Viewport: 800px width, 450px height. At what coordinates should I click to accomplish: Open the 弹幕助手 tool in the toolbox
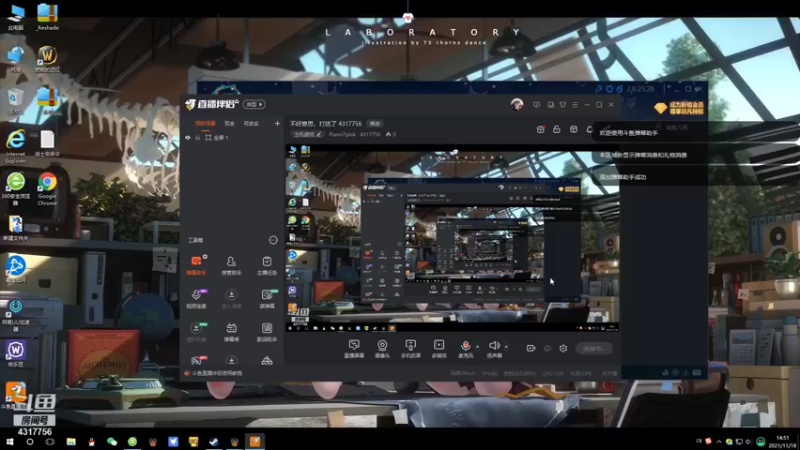pos(196,265)
